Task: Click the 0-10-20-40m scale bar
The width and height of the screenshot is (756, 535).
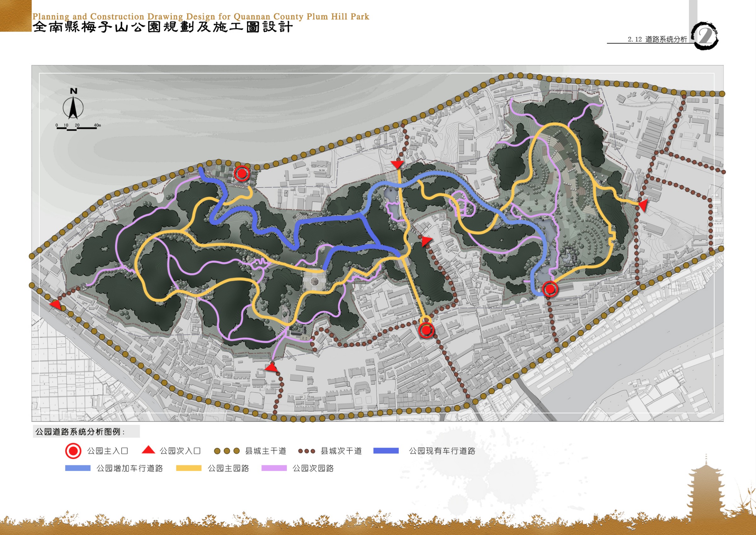Action: pyautogui.click(x=78, y=127)
